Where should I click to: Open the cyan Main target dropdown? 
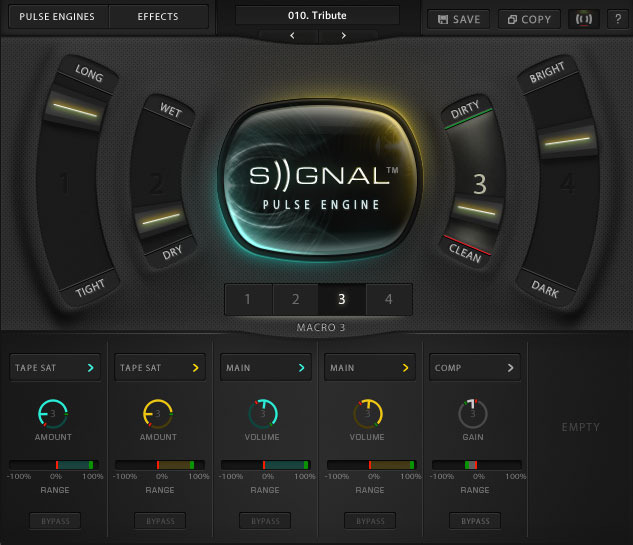266,367
